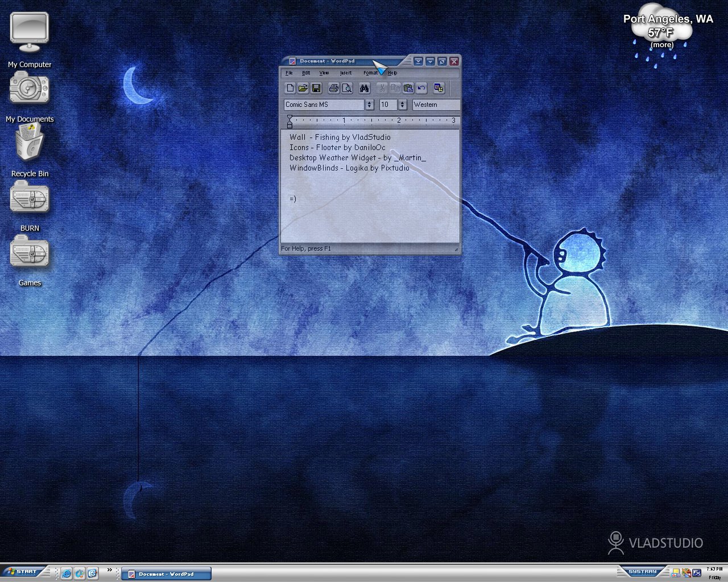This screenshot has width=728, height=582.
Task: Click the taskbar clock showing 7:43 PM
Action: point(714,569)
